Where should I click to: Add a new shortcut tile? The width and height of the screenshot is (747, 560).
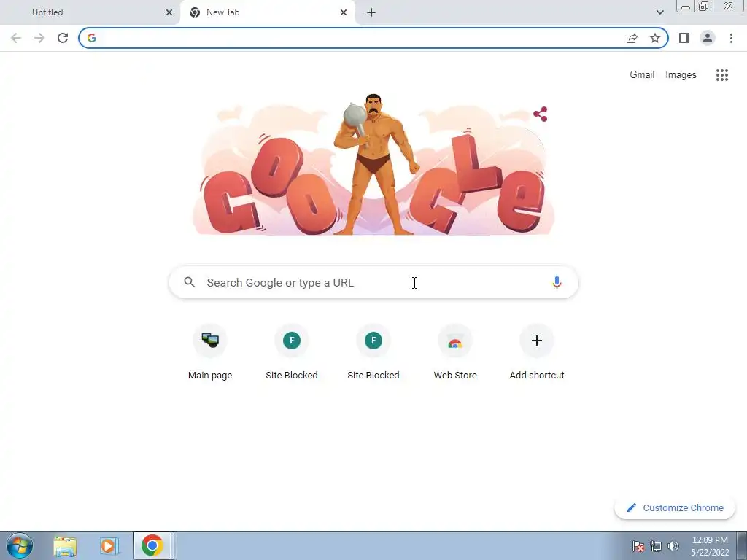coord(537,352)
